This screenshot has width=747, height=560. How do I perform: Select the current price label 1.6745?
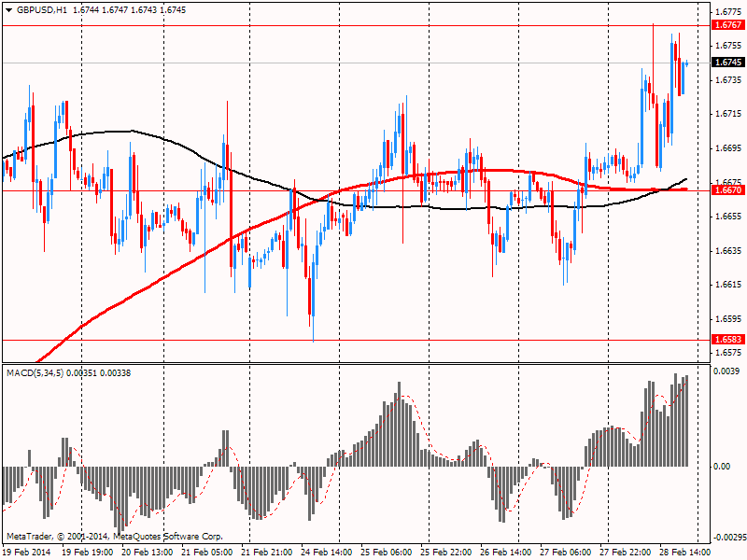(x=727, y=63)
